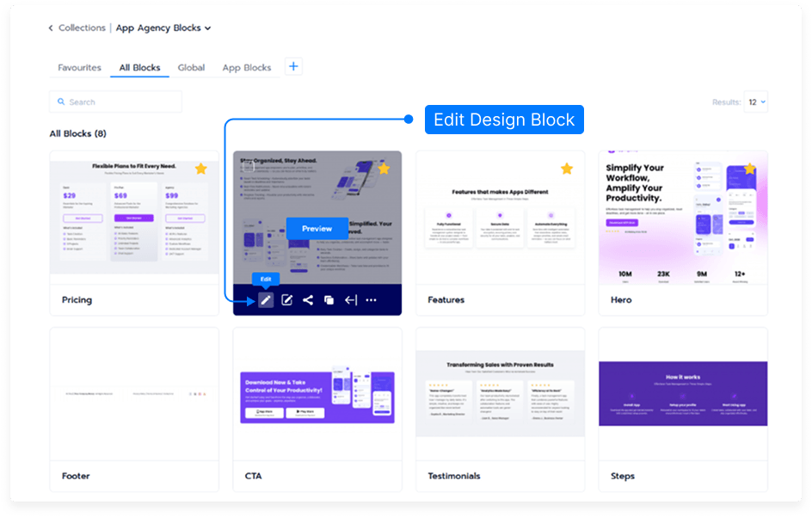
Task: Add a new tab with plus icon
Action: [293, 66]
